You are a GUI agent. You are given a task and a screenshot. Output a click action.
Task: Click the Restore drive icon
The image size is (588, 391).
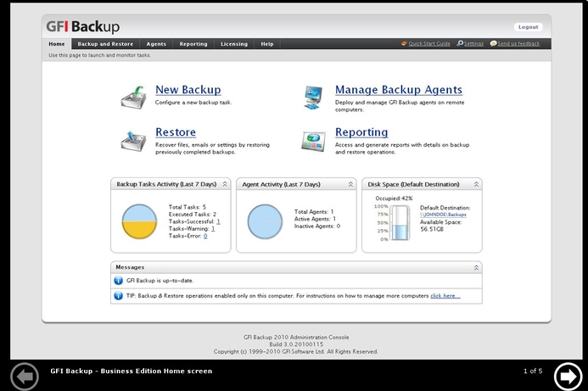[133, 141]
